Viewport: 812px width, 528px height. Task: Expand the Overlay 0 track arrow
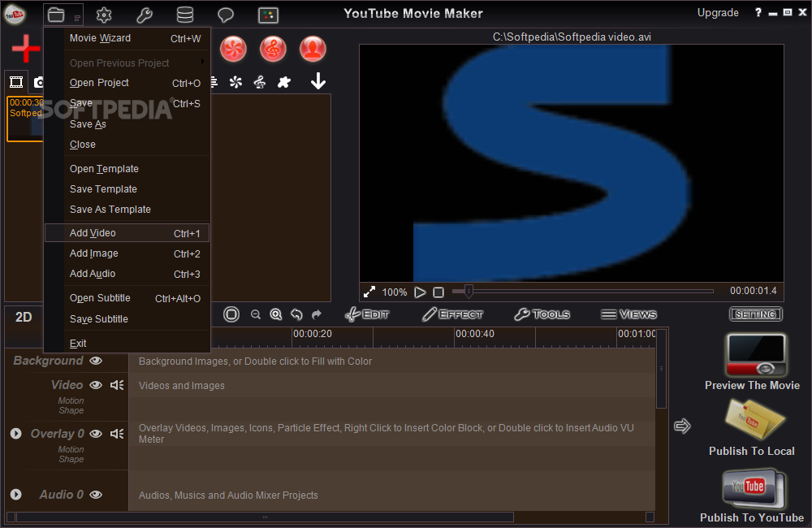click(x=16, y=433)
